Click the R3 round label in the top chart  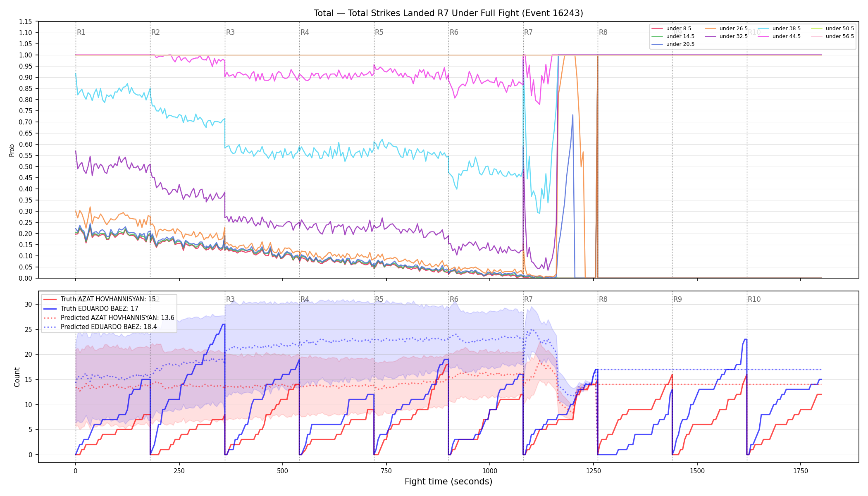point(230,32)
